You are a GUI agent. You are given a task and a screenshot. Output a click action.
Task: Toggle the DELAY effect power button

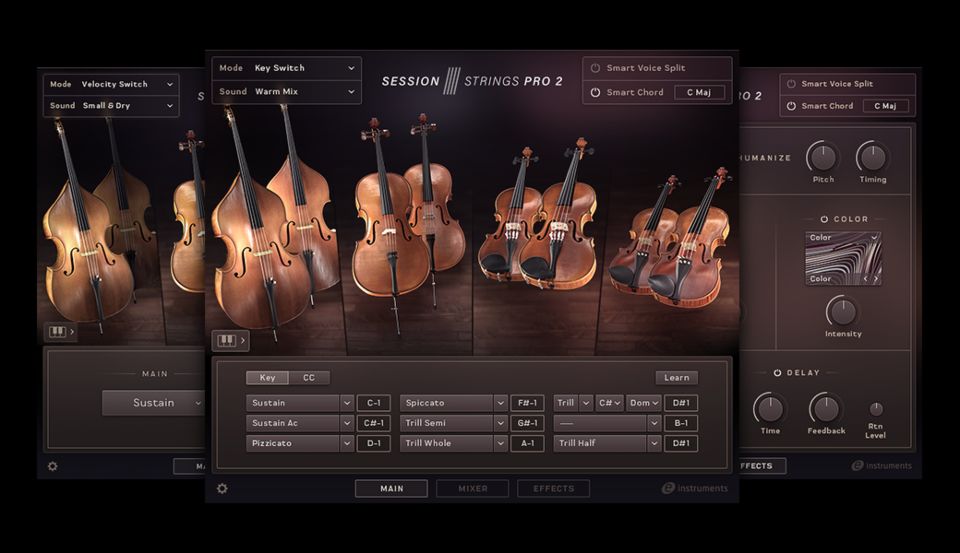click(x=777, y=373)
